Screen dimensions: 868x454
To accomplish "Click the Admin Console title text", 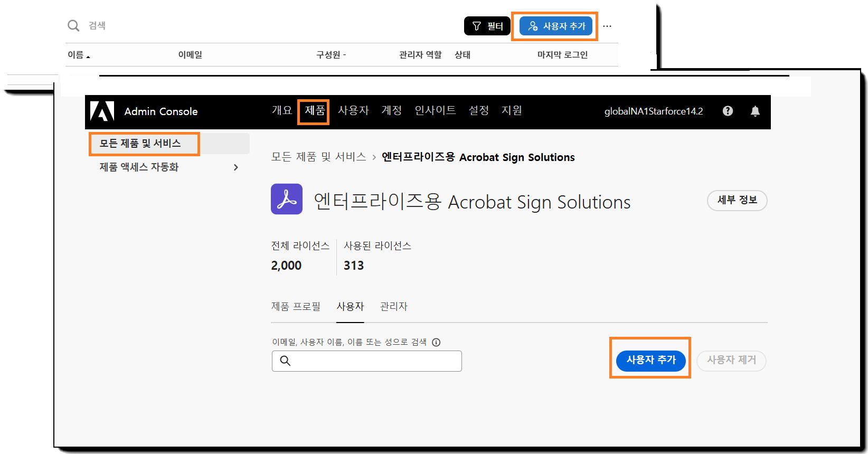I will pos(161,111).
